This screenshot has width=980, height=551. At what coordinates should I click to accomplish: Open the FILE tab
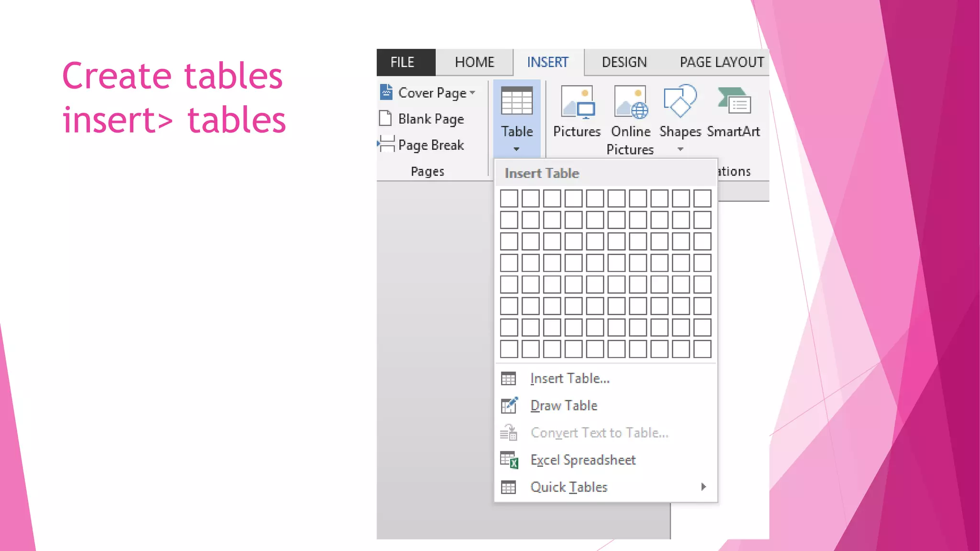click(x=402, y=62)
